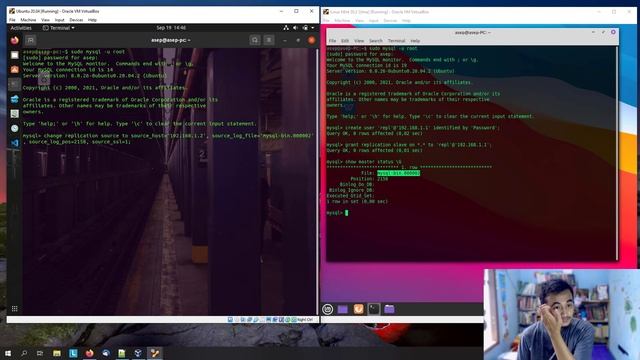Open File Explorer from Windows taskbar
Image resolution: width=640 pixels, height=360 pixels.
(x=57, y=353)
